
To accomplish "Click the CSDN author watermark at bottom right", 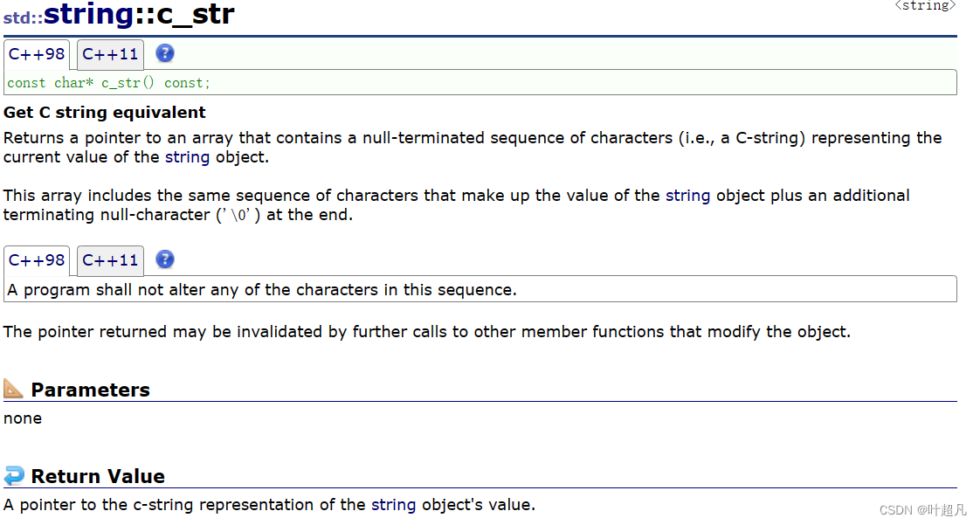I will [922, 510].
